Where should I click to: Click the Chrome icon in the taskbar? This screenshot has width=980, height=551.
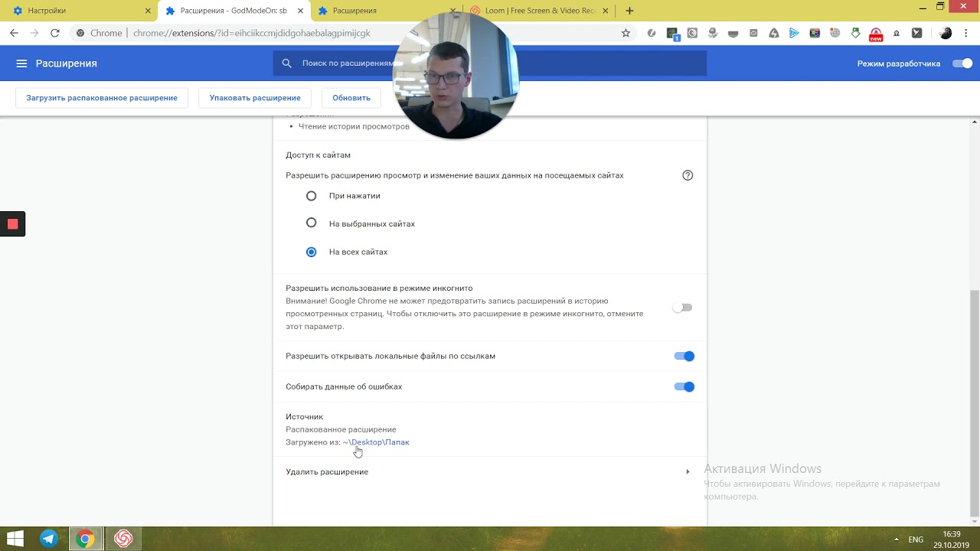click(x=85, y=539)
